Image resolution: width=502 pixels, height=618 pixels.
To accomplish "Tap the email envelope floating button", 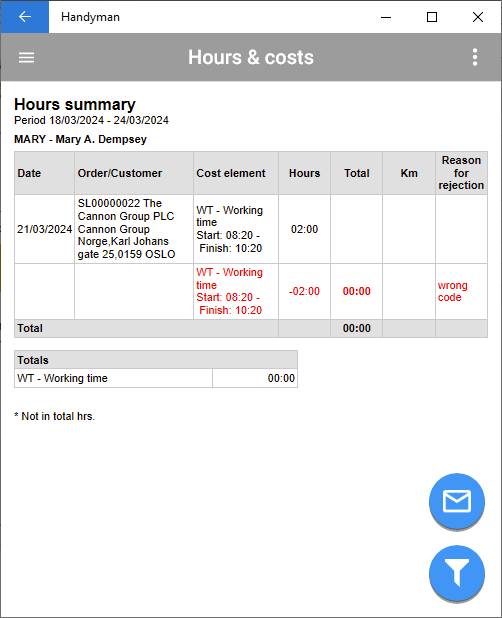I will 457,501.
